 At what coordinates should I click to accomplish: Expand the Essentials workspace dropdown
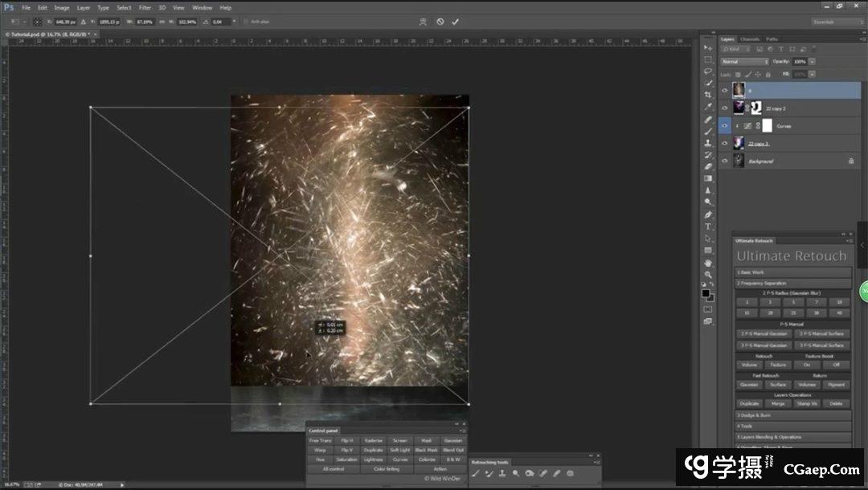[x=836, y=22]
